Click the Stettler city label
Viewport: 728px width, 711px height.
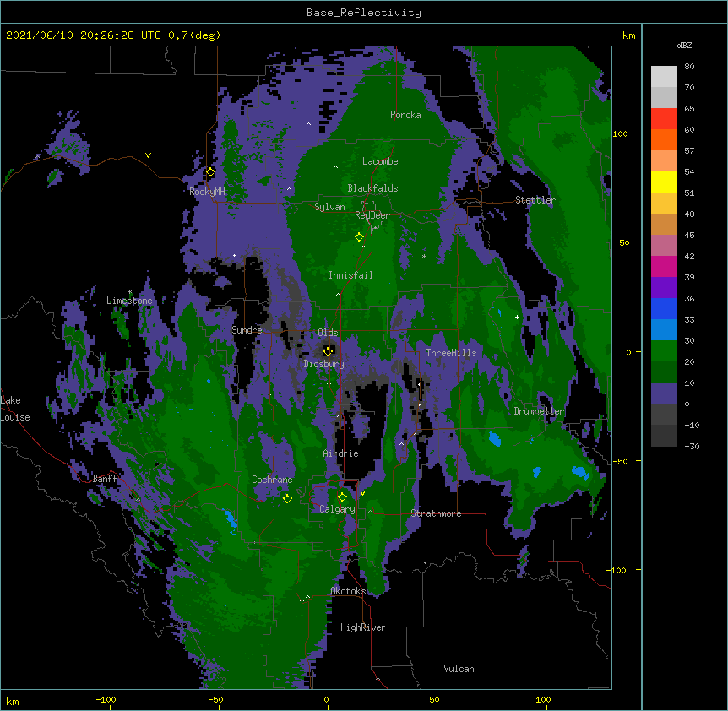(x=535, y=200)
